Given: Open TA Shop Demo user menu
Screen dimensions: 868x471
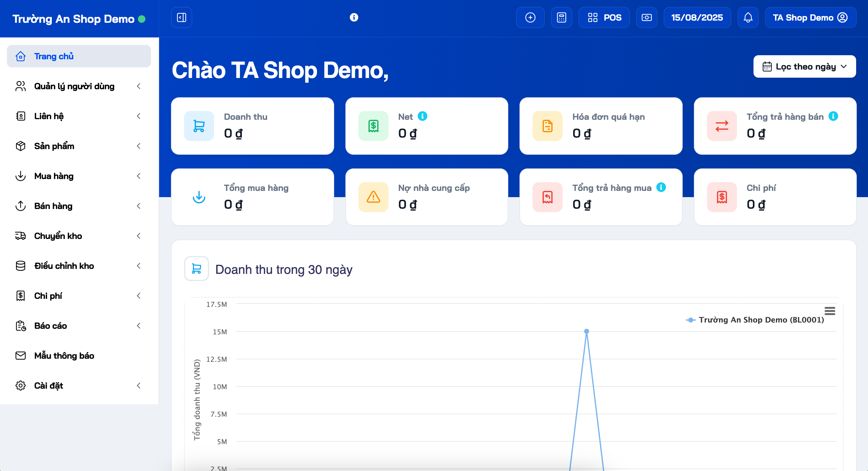Looking at the screenshot, I should point(810,17).
